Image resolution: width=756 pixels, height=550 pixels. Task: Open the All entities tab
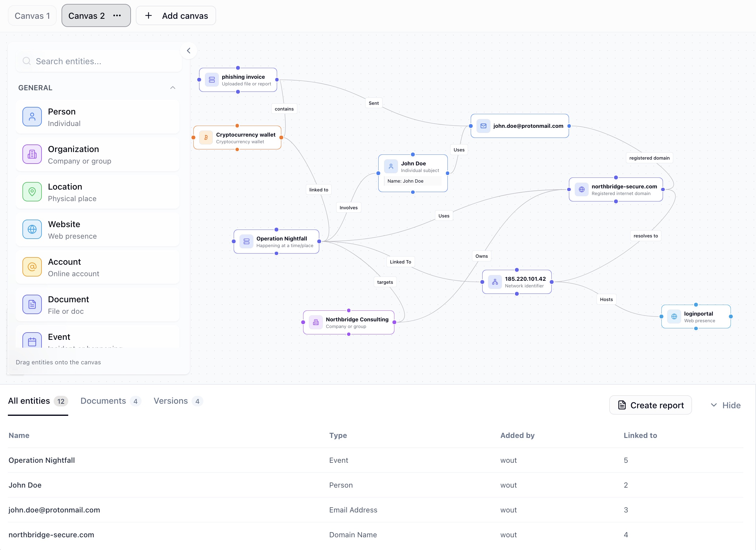[x=38, y=401]
